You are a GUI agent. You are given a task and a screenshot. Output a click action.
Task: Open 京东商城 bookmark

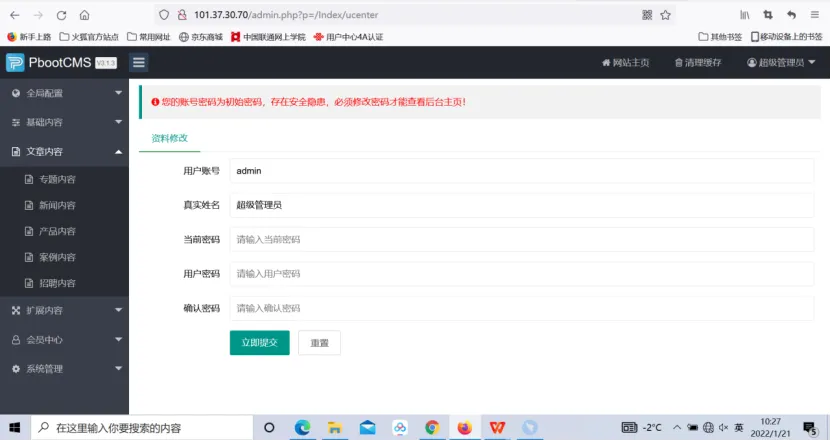[x=201, y=37]
